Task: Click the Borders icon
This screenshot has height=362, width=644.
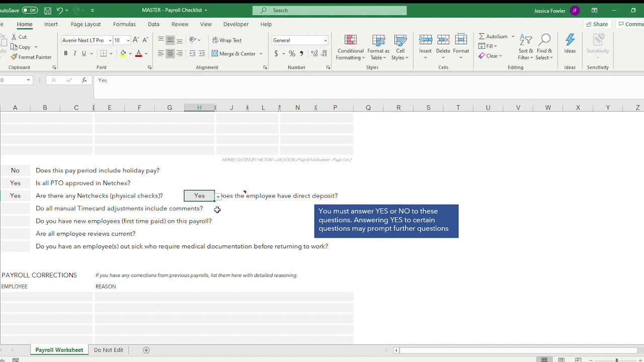Action: pos(103,53)
